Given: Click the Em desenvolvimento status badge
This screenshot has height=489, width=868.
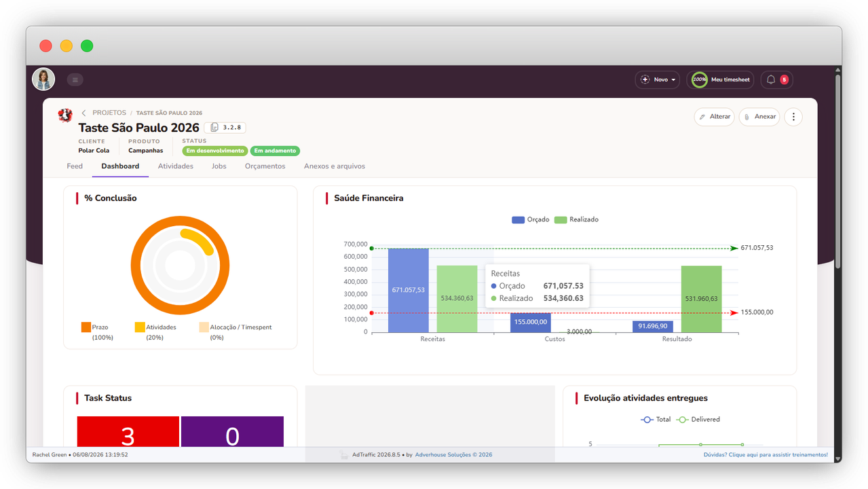Looking at the screenshot, I should [x=214, y=151].
